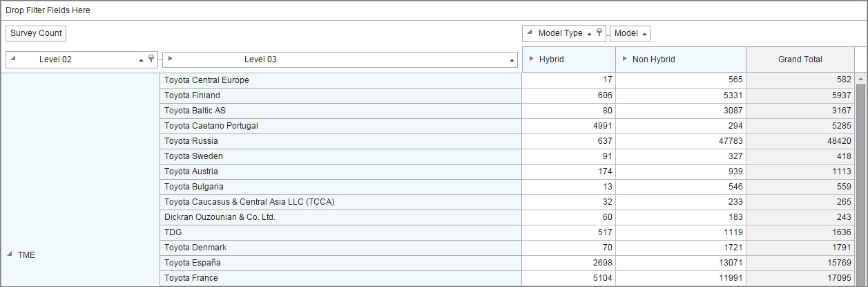Select the TDG row header
868x287 pixels.
click(341, 232)
